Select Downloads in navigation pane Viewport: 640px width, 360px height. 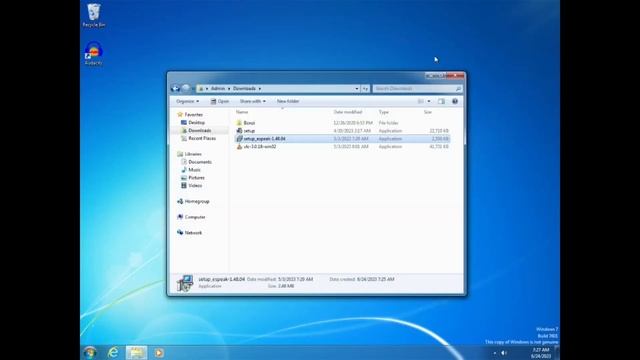pos(200,131)
